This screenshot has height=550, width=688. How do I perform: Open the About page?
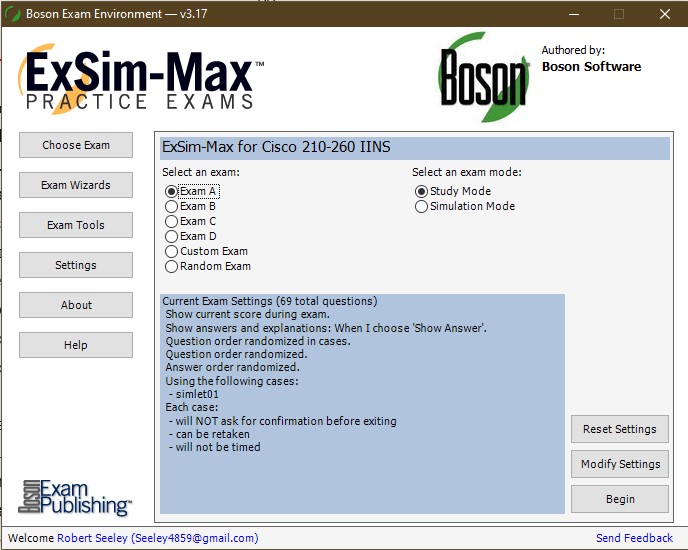click(76, 305)
